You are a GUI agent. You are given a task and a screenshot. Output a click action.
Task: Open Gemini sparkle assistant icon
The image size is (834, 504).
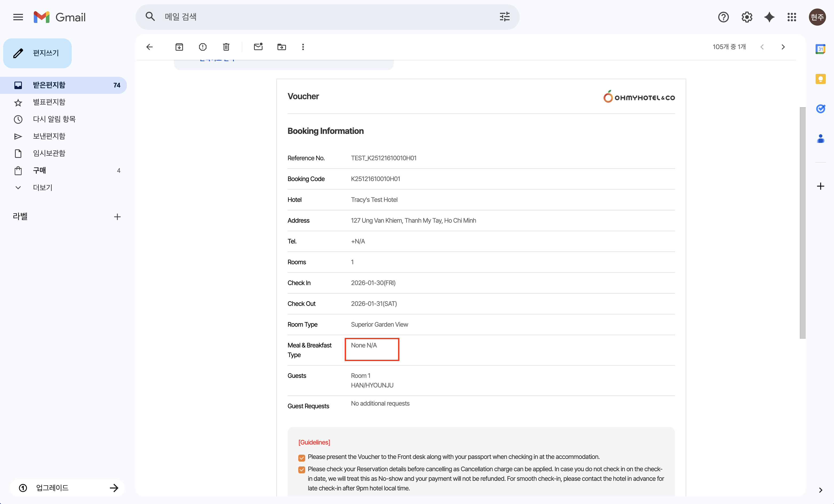tap(769, 17)
